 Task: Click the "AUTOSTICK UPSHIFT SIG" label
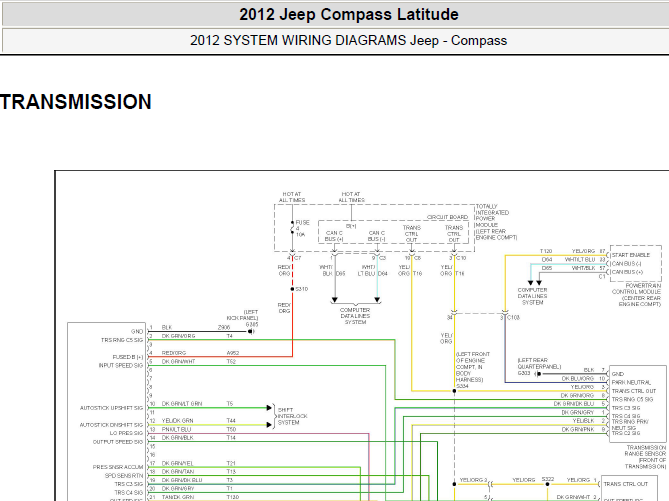click(x=111, y=408)
